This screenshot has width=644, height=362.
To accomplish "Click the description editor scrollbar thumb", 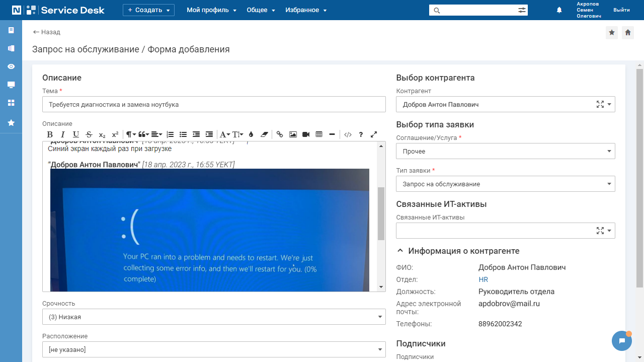I will pyautogui.click(x=381, y=214).
